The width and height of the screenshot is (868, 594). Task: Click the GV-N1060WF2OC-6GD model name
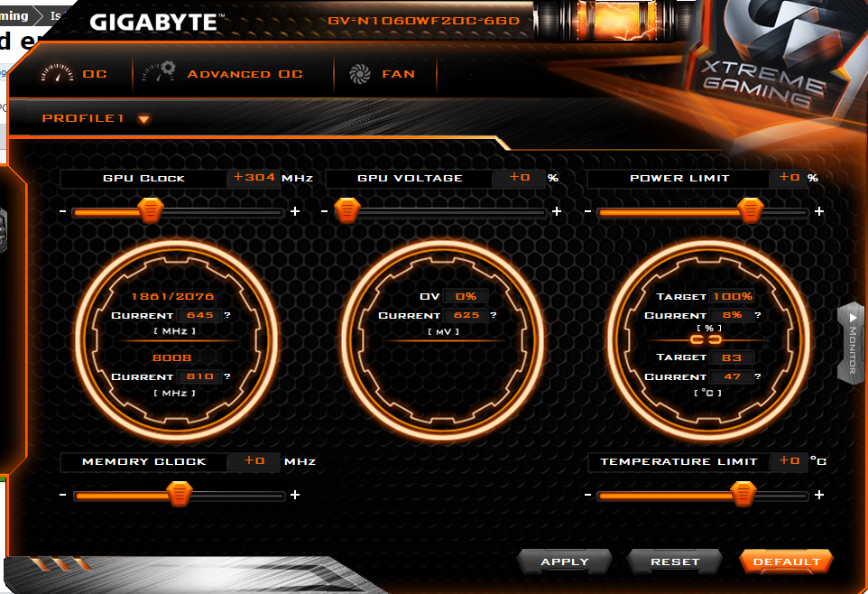click(x=424, y=21)
